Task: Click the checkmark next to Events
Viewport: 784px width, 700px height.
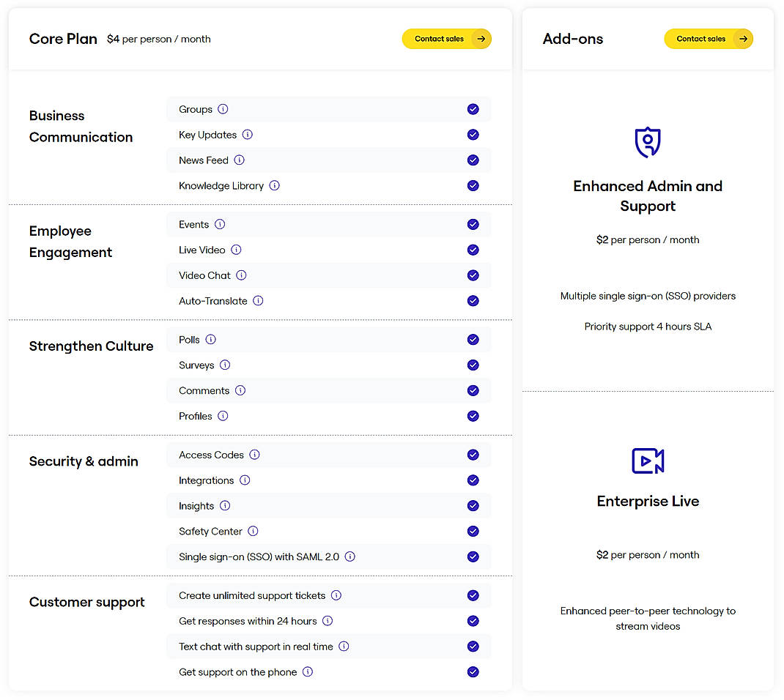Action: [473, 224]
